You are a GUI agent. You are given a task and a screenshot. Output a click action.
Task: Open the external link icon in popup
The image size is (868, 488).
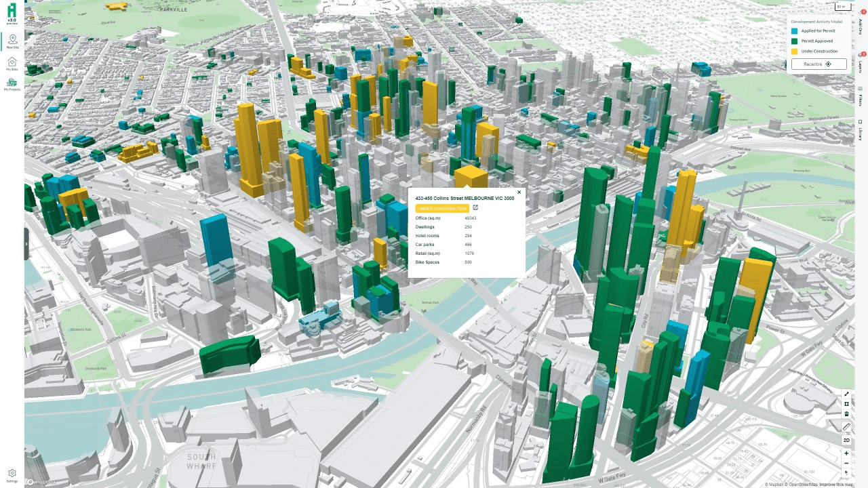(475, 208)
